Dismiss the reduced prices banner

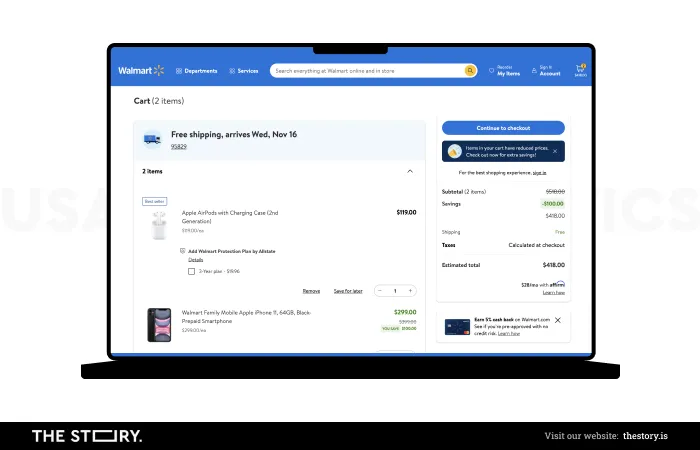point(555,151)
